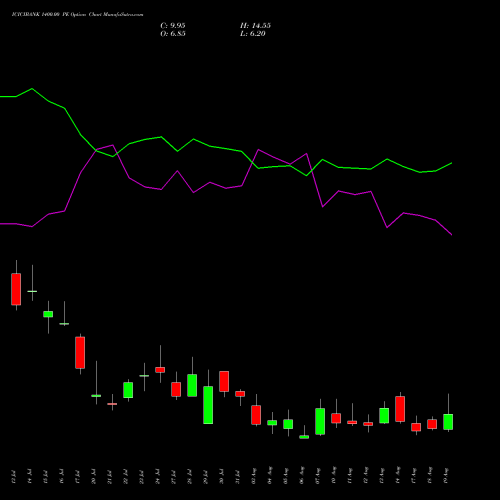The height and width of the screenshot is (500, 500).
Task: Click the red candle for 14 Aug
Action: tap(400, 409)
